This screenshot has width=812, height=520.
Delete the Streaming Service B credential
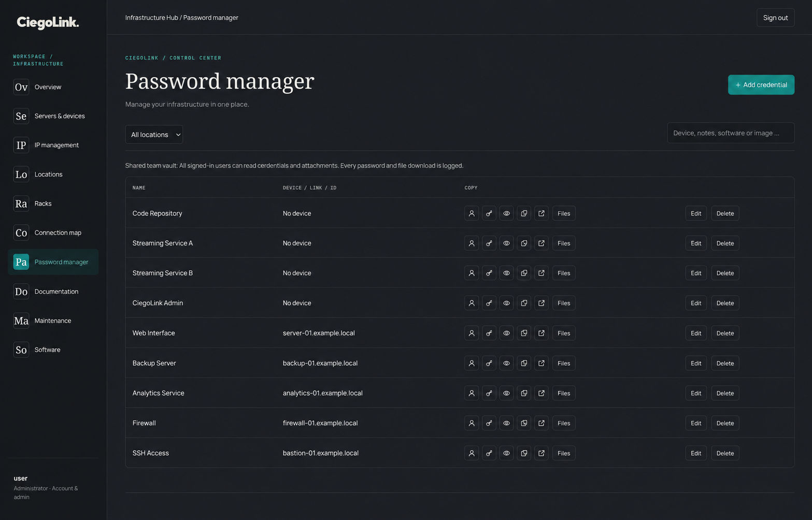pos(725,273)
